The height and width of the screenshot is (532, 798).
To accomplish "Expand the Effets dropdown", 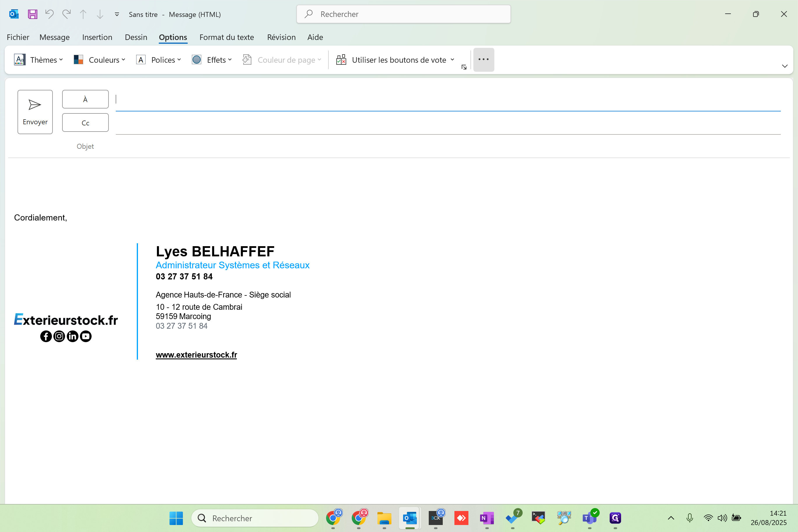I will point(212,60).
